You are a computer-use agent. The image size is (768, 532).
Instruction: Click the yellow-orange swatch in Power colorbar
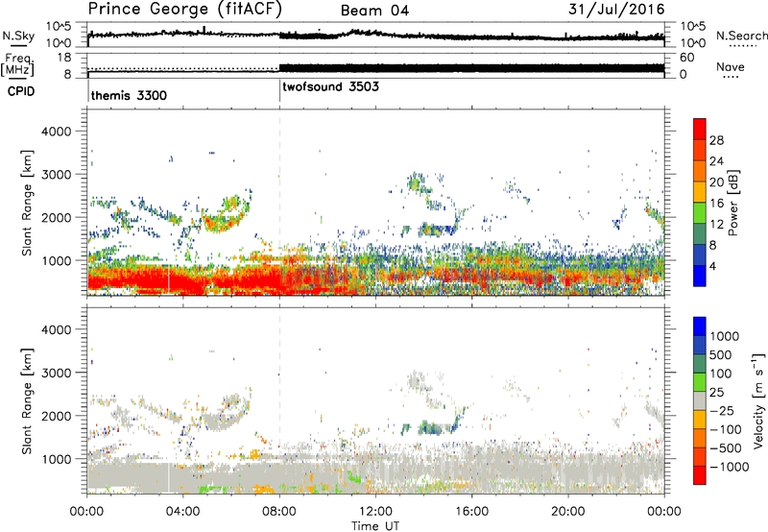pos(700,191)
